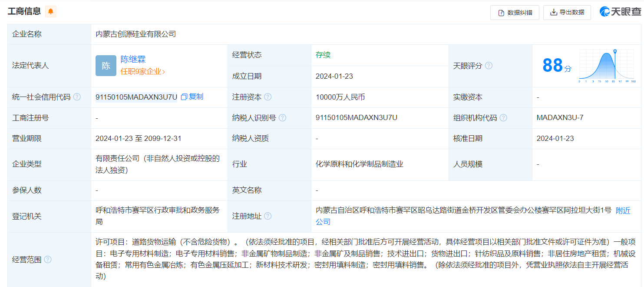The image size is (644, 287).
Task: Click the score distribution curve chart
Action: [607, 66]
